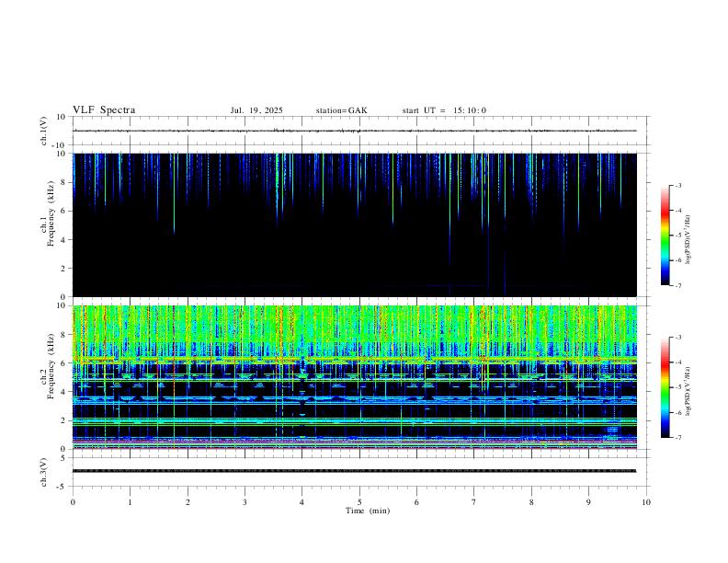Click time axis tick label "0"
The width and height of the screenshot is (728, 563).
click(x=73, y=502)
